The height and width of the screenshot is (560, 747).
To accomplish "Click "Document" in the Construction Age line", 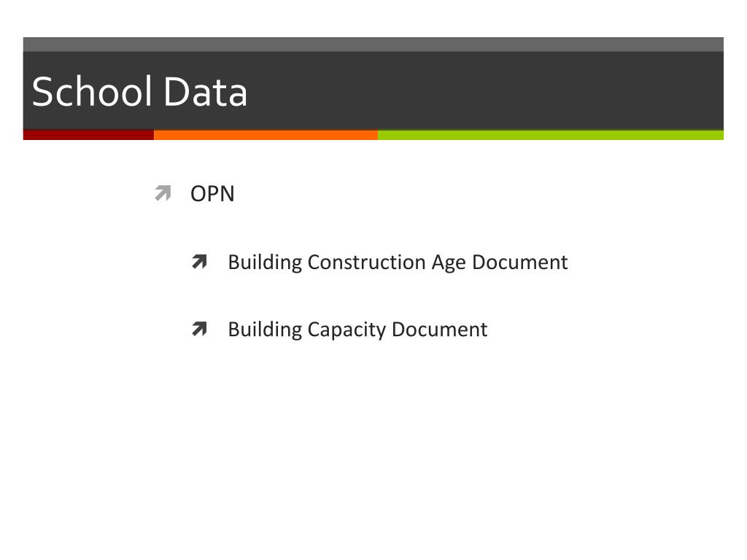I will click(519, 262).
